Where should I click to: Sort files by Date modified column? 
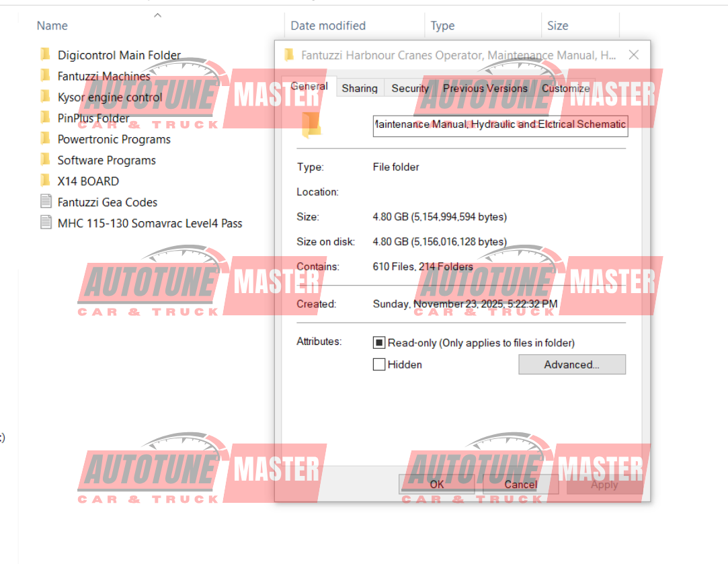[x=328, y=26]
